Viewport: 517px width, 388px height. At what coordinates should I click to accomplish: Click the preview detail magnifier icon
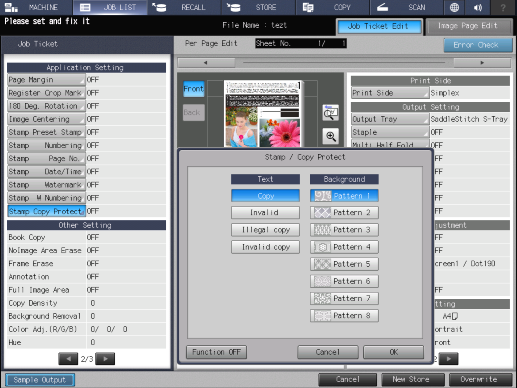click(x=330, y=113)
